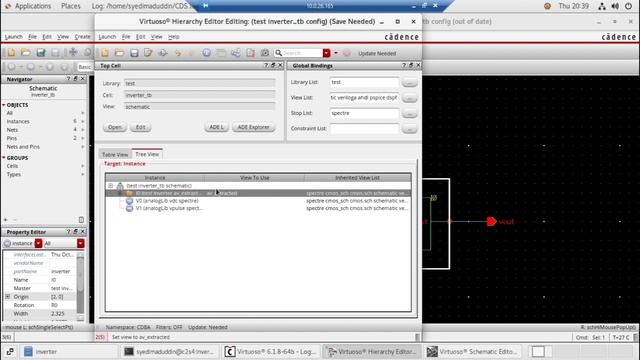Click Property Editor vertical scrollbar
The height and width of the screenshot is (360, 640).
pos(80,286)
